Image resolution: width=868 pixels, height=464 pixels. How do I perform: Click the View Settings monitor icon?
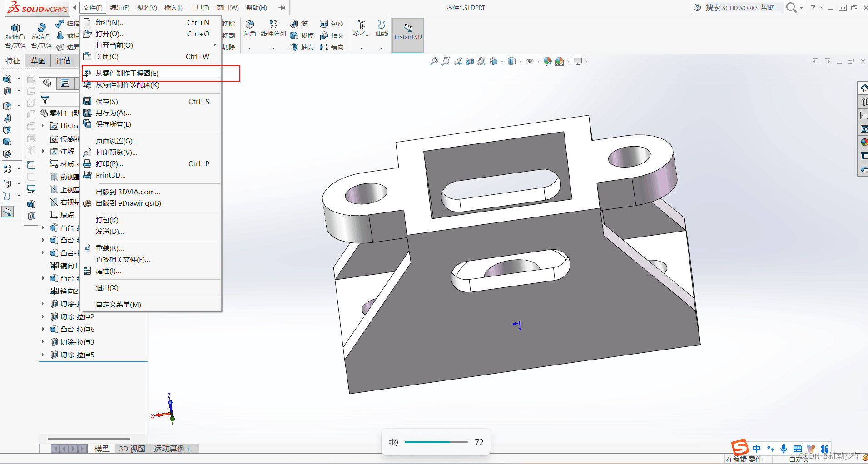[x=578, y=61]
